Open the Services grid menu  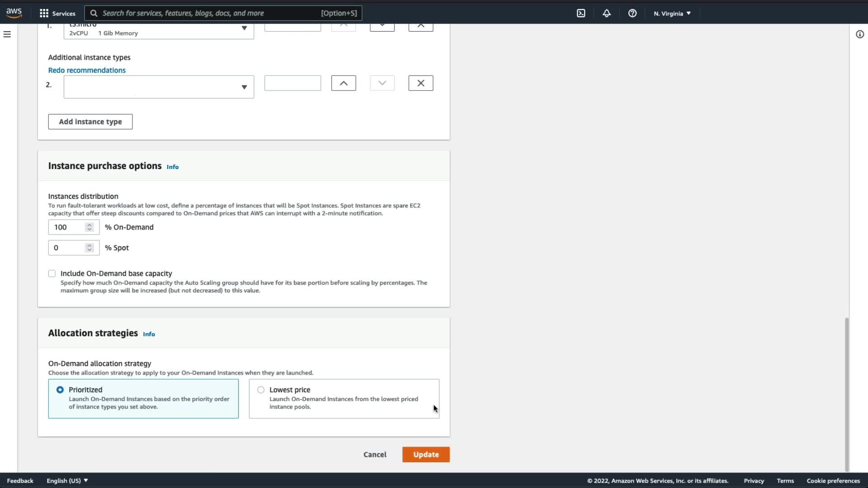57,13
